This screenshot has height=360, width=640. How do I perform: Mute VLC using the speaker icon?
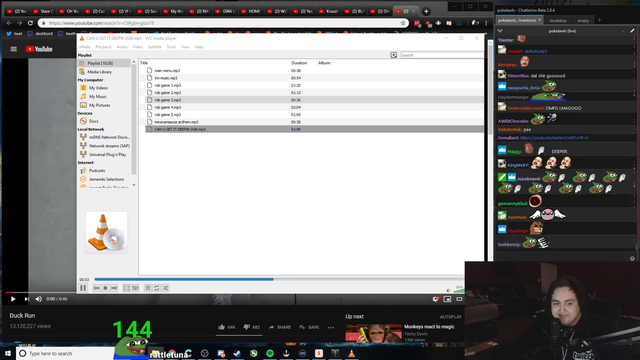tap(449, 290)
